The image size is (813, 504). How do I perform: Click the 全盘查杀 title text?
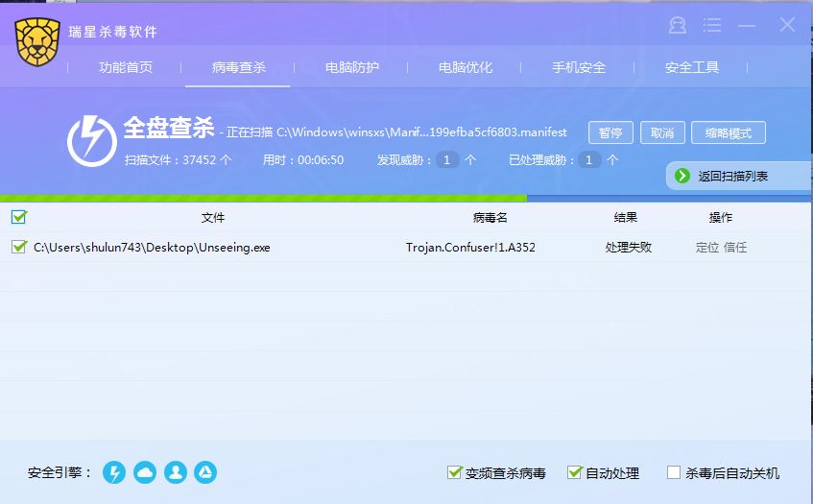click(x=169, y=128)
